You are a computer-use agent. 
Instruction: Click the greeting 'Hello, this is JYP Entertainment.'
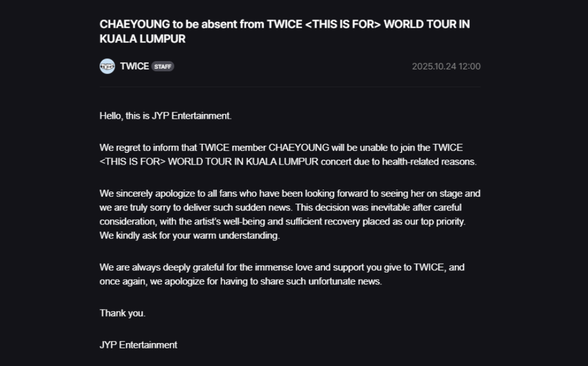click(x=166, y=116)
